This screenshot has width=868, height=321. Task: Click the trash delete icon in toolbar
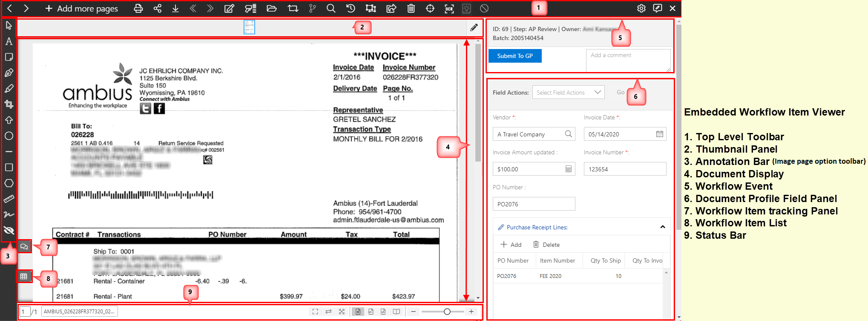tap(411, 9)
